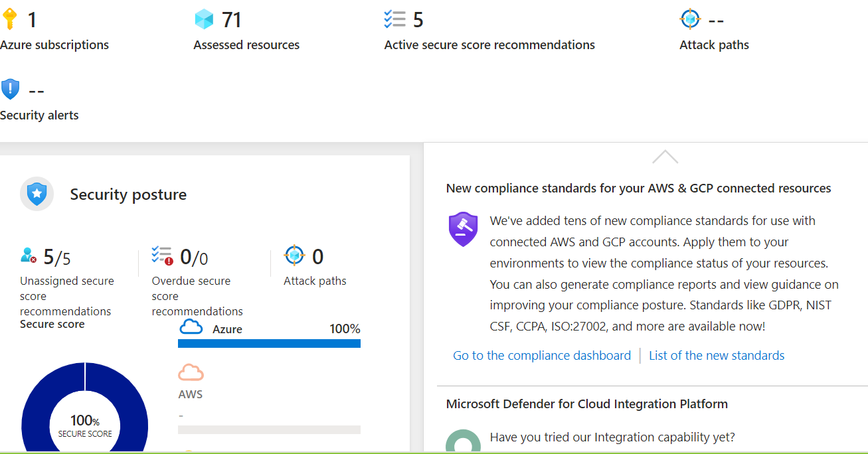Open the Security alerts label
The height and width of the screenshot is (454, 868).
point(39,115)
